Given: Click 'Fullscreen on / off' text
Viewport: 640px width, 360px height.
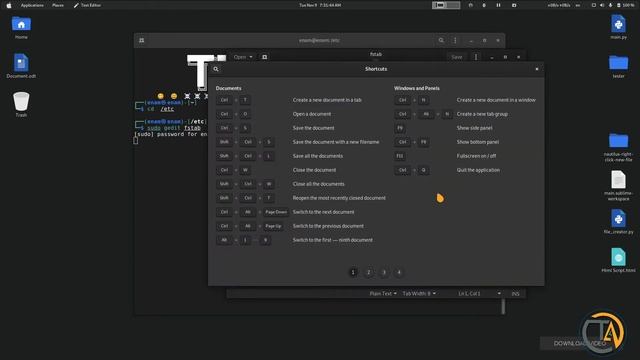Looking at the screenshot, I should pyautogui.click(x=476, y=156).
